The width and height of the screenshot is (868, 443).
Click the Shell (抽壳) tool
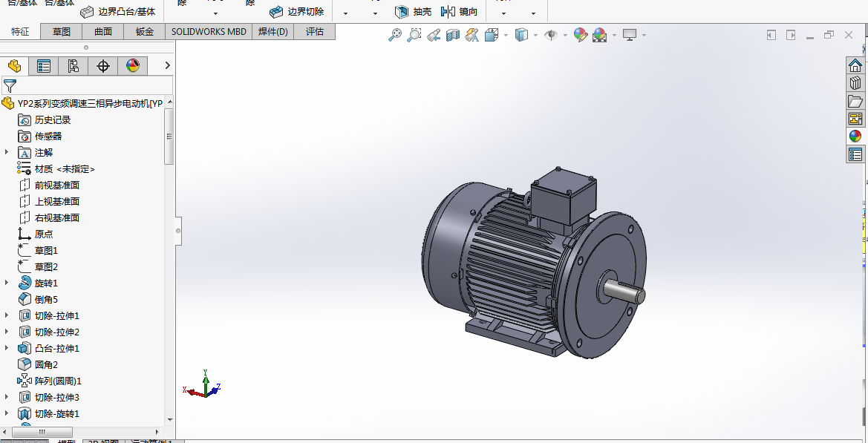[413, 12]
